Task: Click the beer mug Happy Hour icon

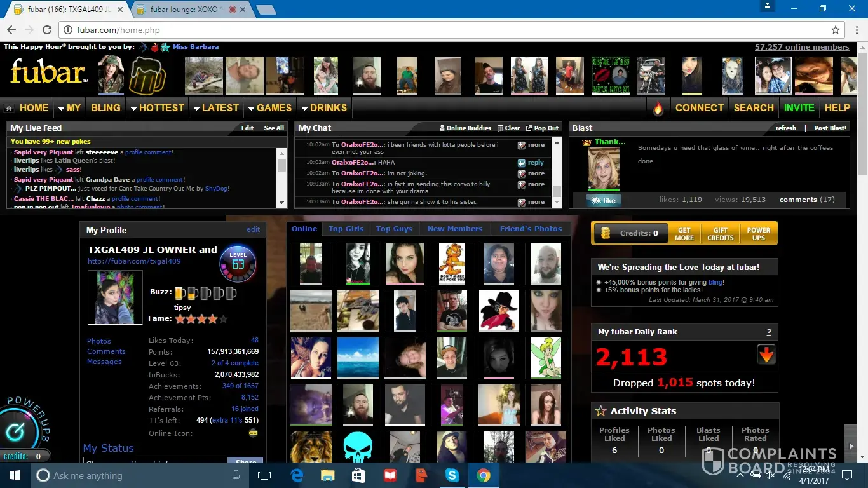Action: (147, 75)
